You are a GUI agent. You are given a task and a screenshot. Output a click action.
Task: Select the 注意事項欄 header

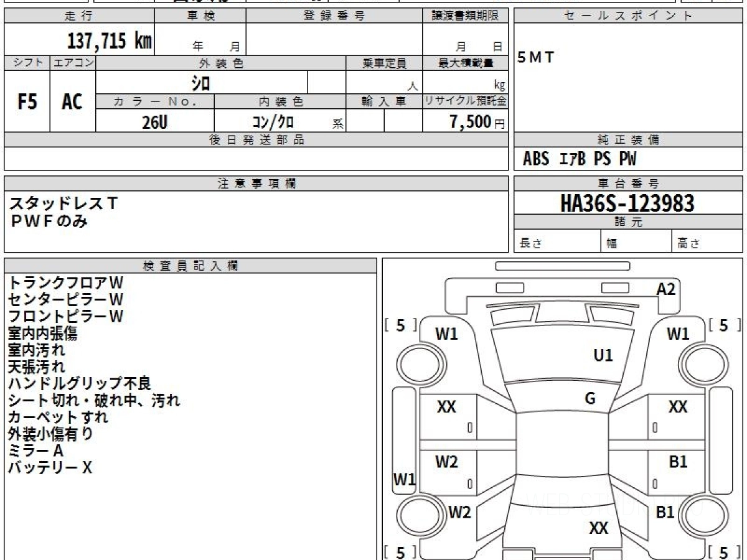[256, 184]
